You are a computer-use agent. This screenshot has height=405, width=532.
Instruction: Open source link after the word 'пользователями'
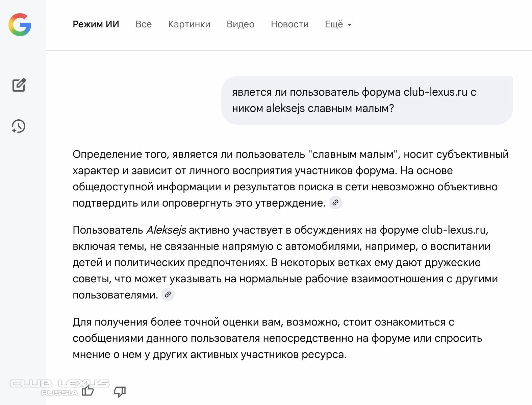click(x=168, y=295)
